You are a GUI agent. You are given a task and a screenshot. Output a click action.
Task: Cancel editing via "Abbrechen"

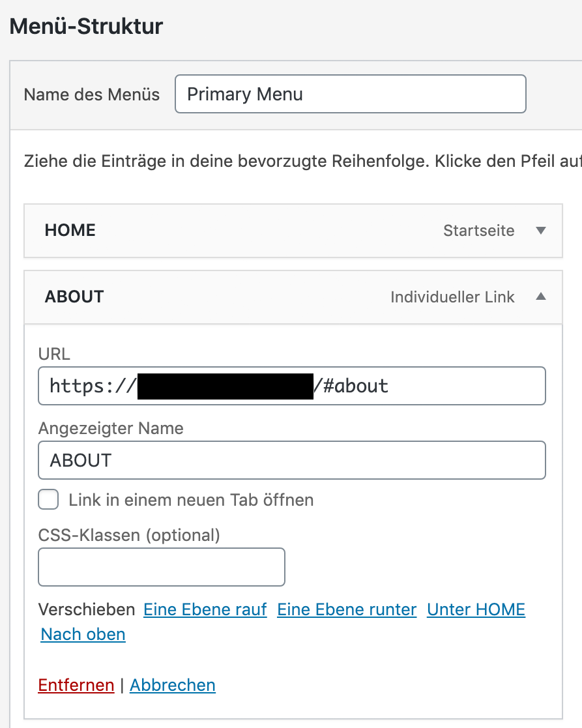click(173, 686)
